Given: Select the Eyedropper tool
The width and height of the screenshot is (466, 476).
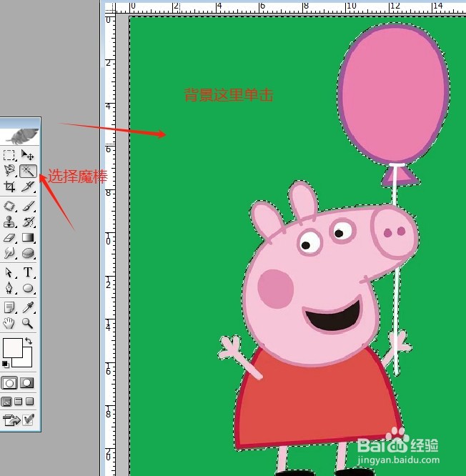Looking at the screenshot, I should point(28,307).
